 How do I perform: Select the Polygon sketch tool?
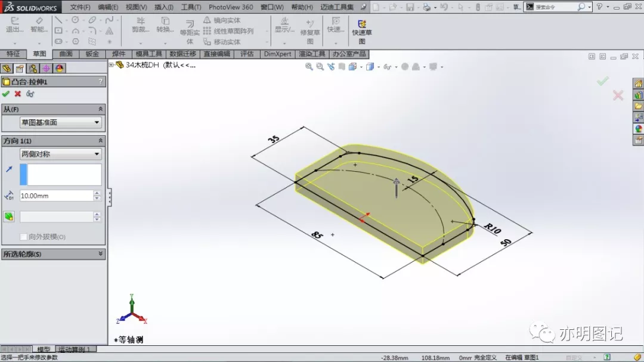(75, 42)
